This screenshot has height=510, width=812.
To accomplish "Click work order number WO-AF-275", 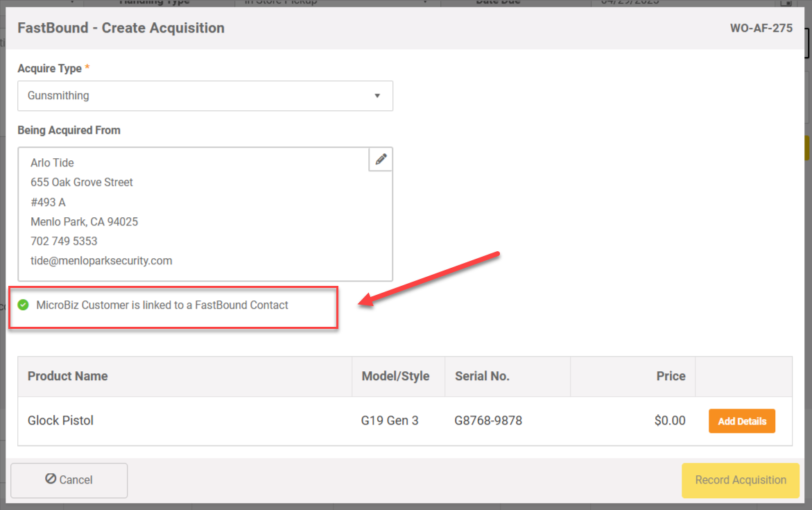I will pos(761,28).
